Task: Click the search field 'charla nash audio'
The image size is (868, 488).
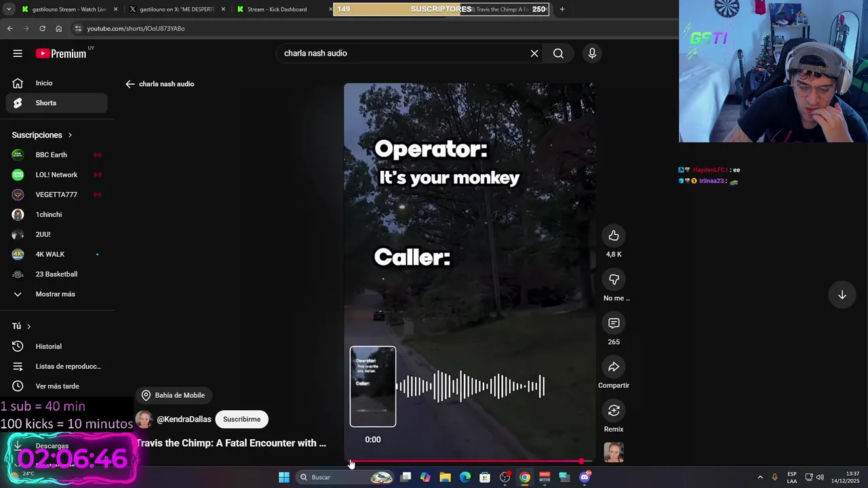Action: (x=403, y=54)
